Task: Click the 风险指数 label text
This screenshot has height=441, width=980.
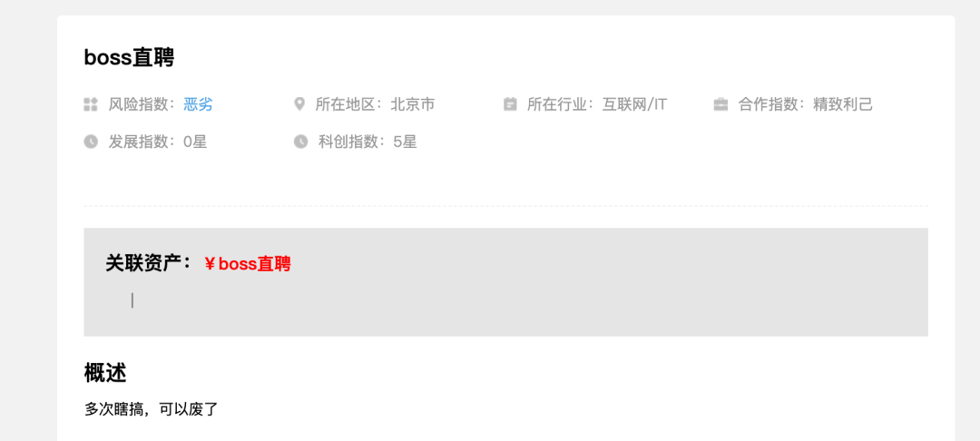Action: (142, 104)
